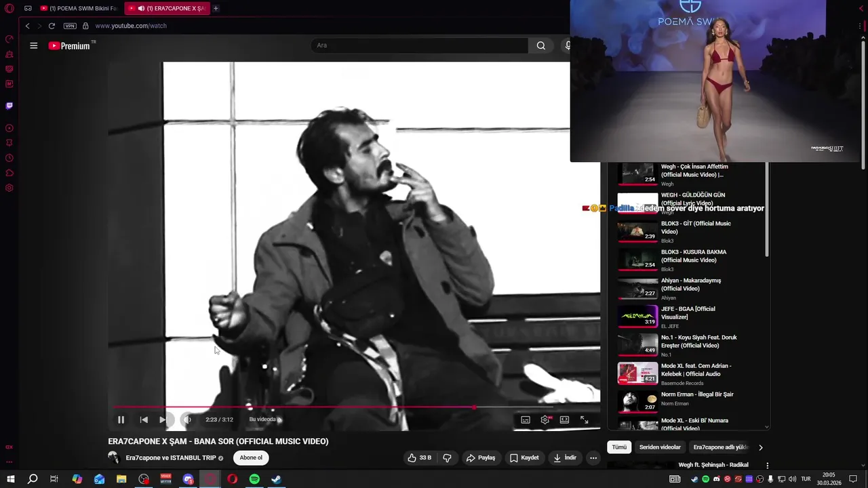Open JEFE - BGAA Visualizer thumbnail

click(x=637, y=317)
